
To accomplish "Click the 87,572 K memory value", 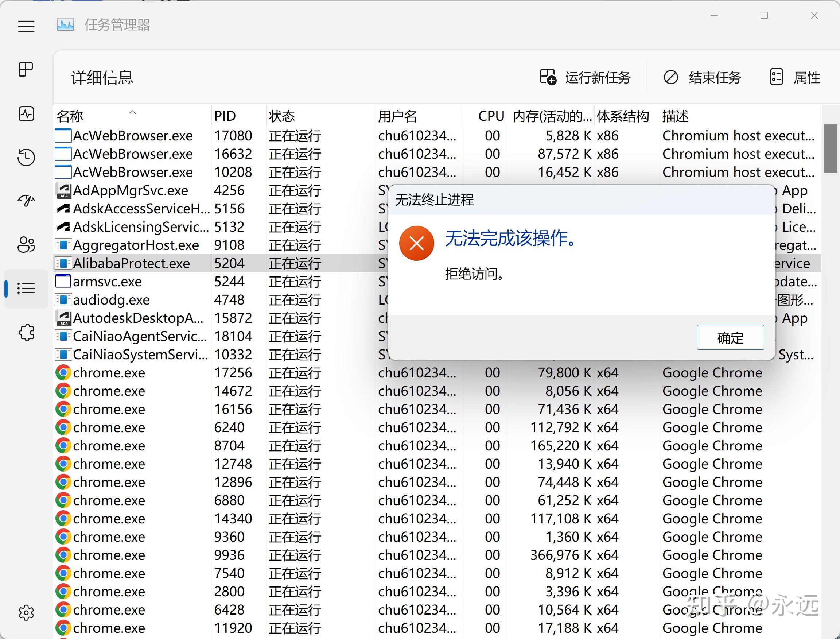I will point(565,154).
